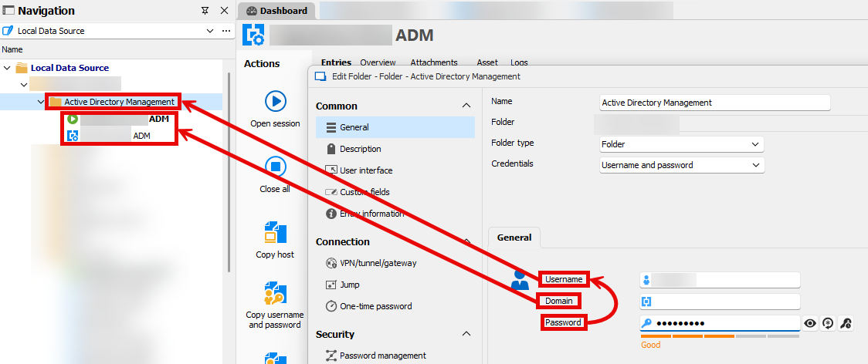Switch to the Overview tab
The width and height of the screenshot is (868, 364).
point(378,62)
